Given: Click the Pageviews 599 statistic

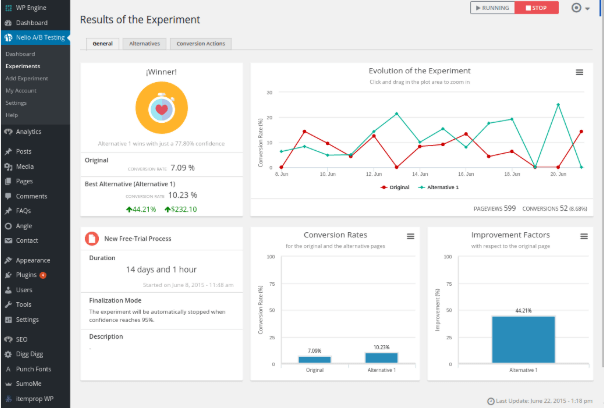Looking at the screenshot, I should [x=494, y=208].
